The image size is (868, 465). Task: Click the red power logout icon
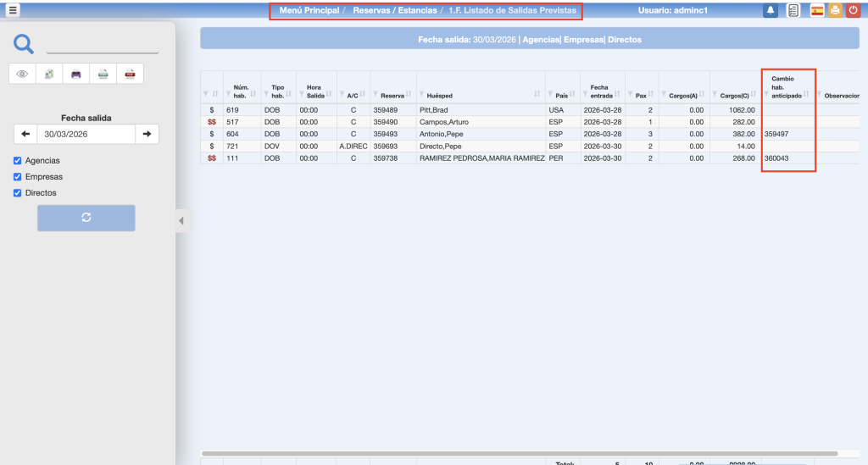coord(853,11)
